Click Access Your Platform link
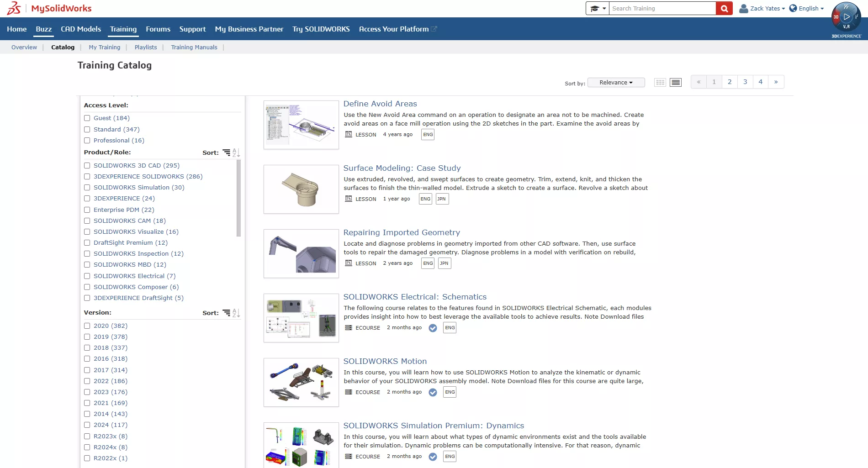 click(x=398, y=29)
